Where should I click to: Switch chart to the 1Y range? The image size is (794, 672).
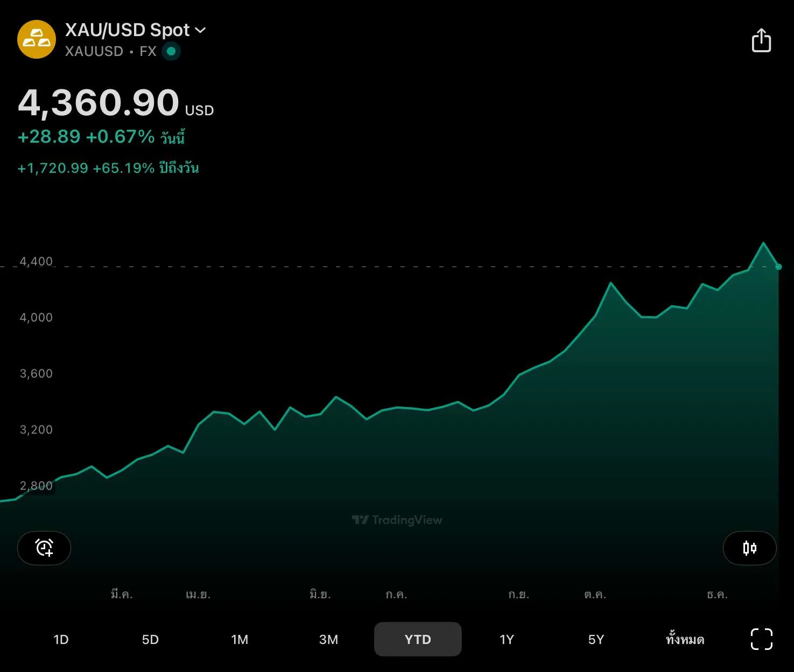pos(507,639)
